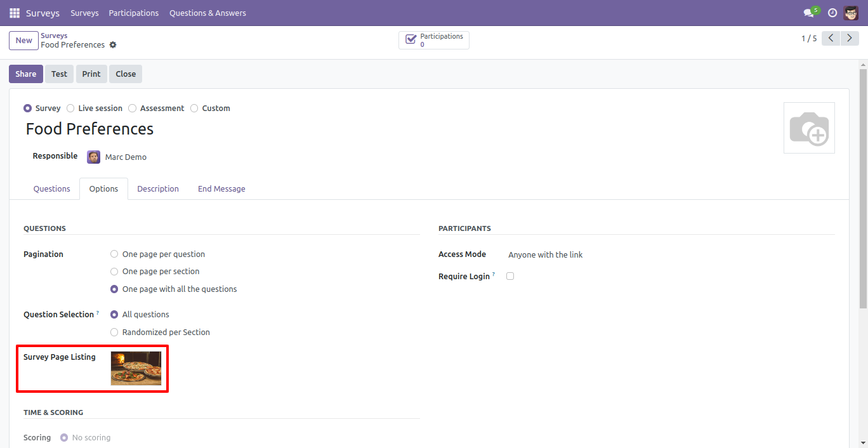Click the Participations checkbox icon
Screen dimensions: 868x448
point(411,40)
